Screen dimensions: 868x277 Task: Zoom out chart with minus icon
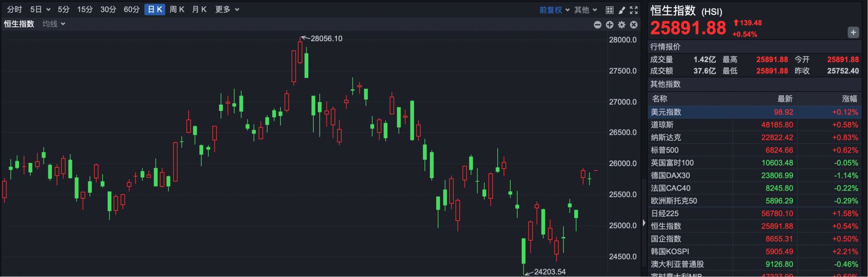[597, 25]
